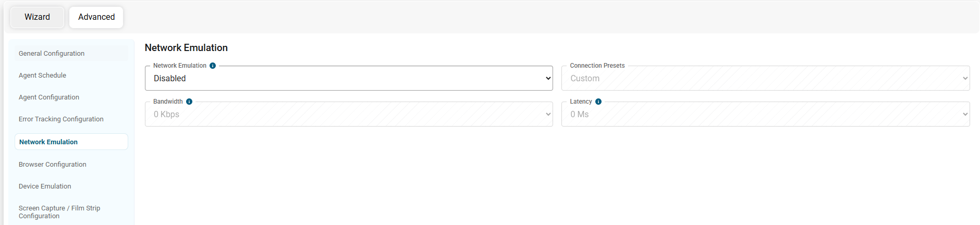980x225 pixels.
Task: Open the Network Emulation Disabled dropdown
Action: pyautogui.click(x=349, y=78)
